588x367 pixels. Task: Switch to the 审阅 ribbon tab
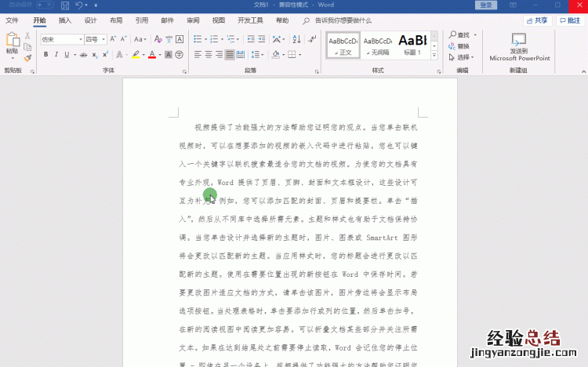click(x=193, y=20)
